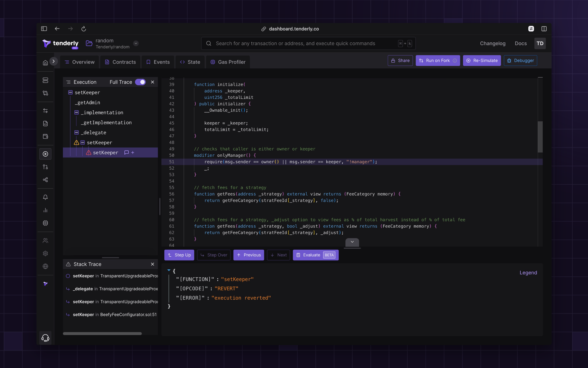Open the alerts bell icon in the sidebar
588x368 pixels.
tap(45, 197)
